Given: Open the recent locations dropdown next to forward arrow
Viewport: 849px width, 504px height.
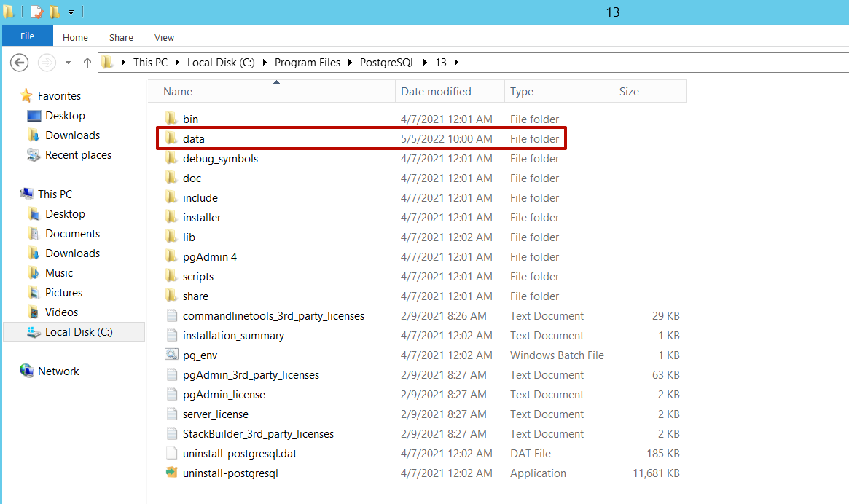Looking at the screenshot, I should [67, 63].
